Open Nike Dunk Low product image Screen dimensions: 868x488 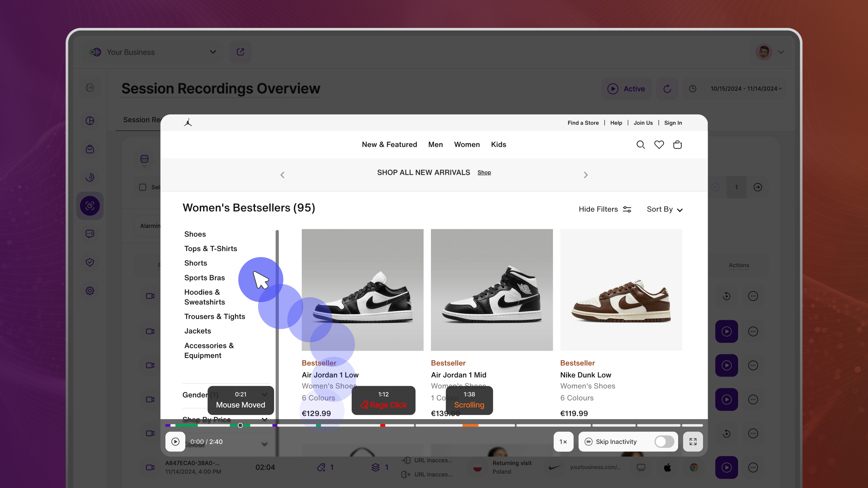(621, 290)
